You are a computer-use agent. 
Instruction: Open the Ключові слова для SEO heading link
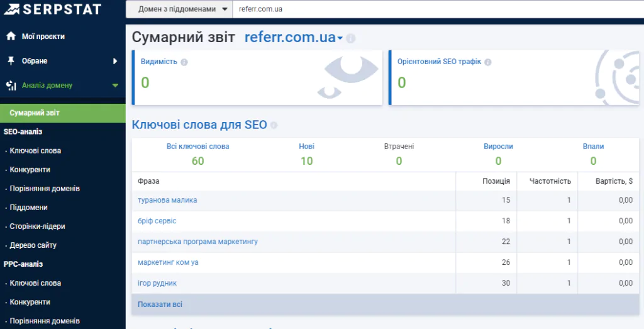199,125
